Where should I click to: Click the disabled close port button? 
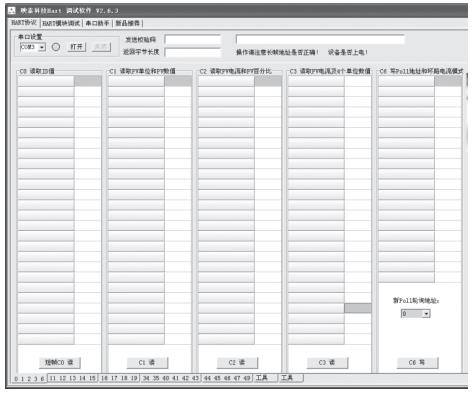[101, 47]
